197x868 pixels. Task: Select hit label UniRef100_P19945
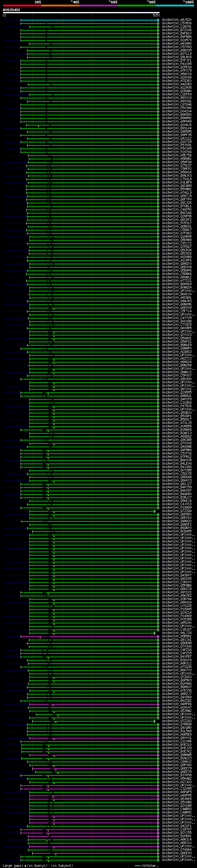pyautogui.click(x=177, y=609)
